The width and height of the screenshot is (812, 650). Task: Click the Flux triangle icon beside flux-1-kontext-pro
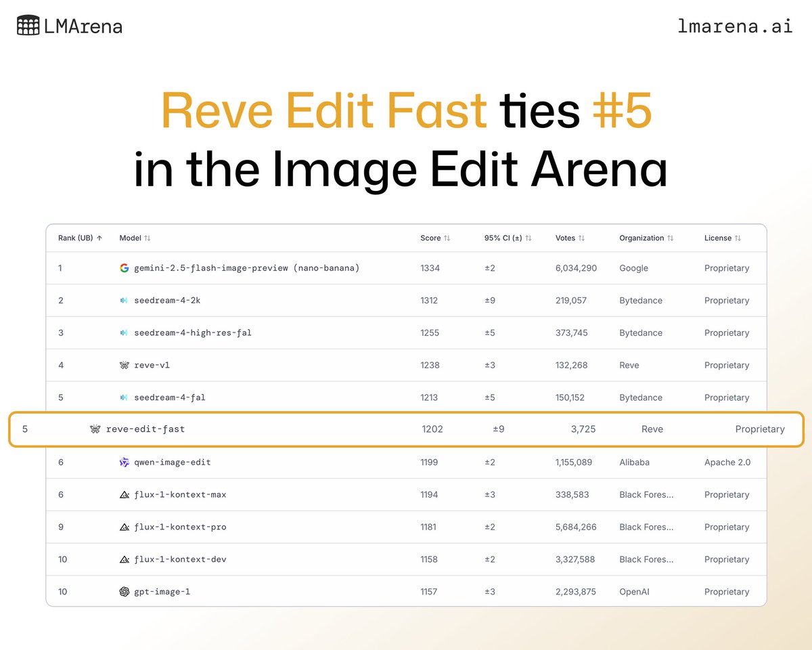124,527
